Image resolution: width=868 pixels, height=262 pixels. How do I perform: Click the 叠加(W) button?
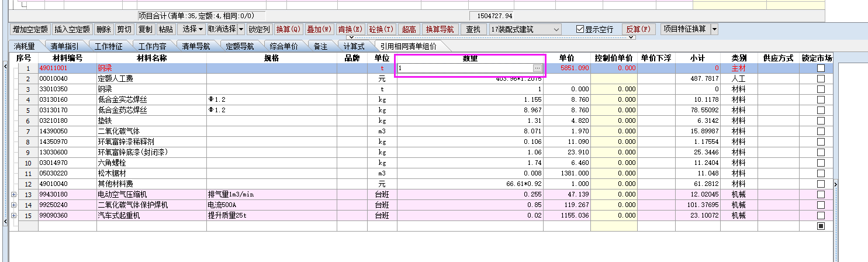click(x=319, y=29)
